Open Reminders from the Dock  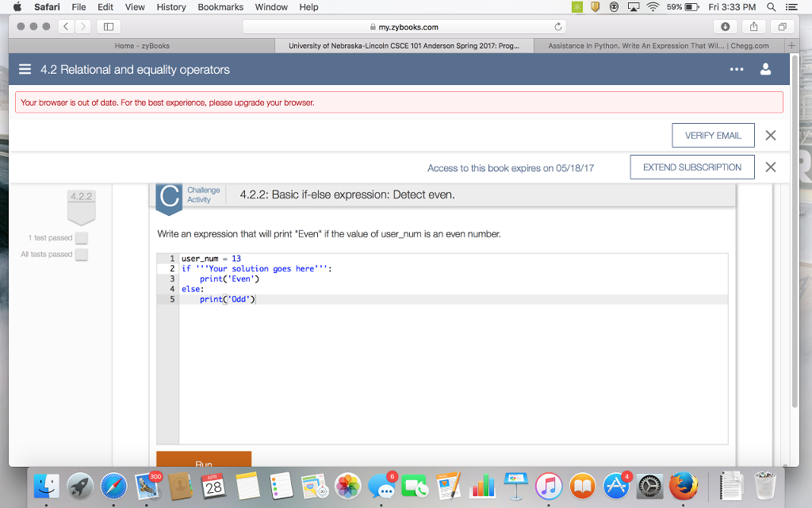(282, 487)
